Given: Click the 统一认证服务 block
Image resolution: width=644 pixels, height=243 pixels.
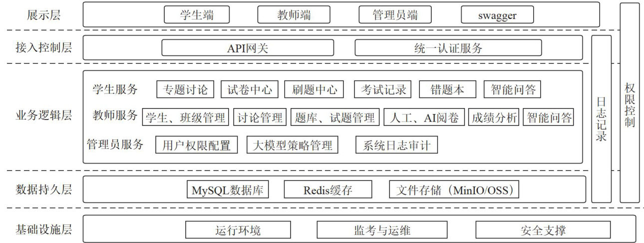Looking at the screenshot, I should (448, 48).
